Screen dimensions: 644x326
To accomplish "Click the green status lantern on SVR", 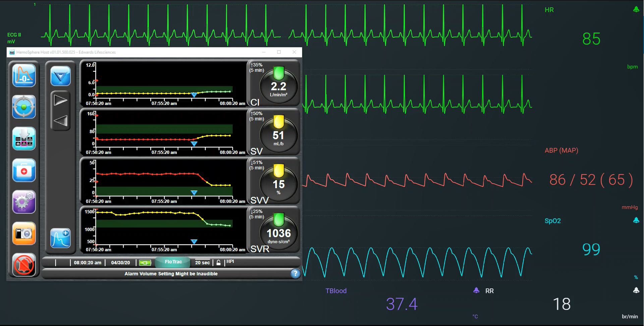I will pyautogui.click(x=279, y=220).
